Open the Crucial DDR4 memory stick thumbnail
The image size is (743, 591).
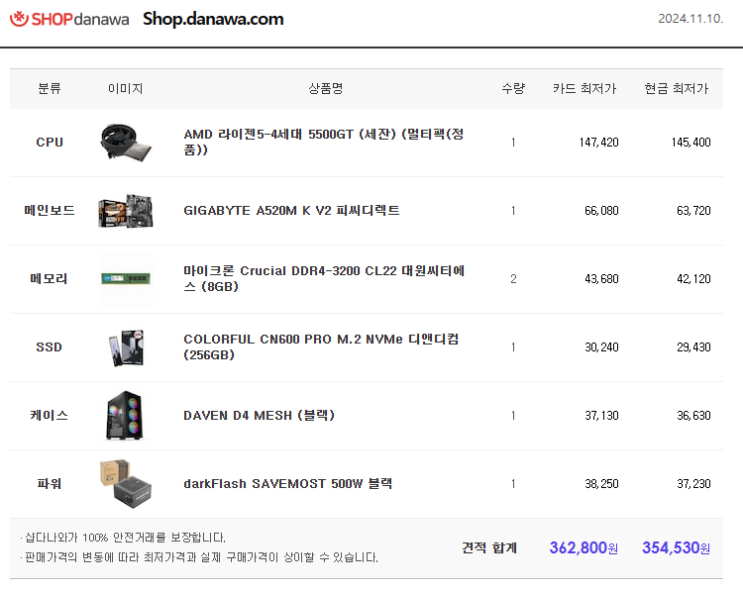[x=126, y=279]
